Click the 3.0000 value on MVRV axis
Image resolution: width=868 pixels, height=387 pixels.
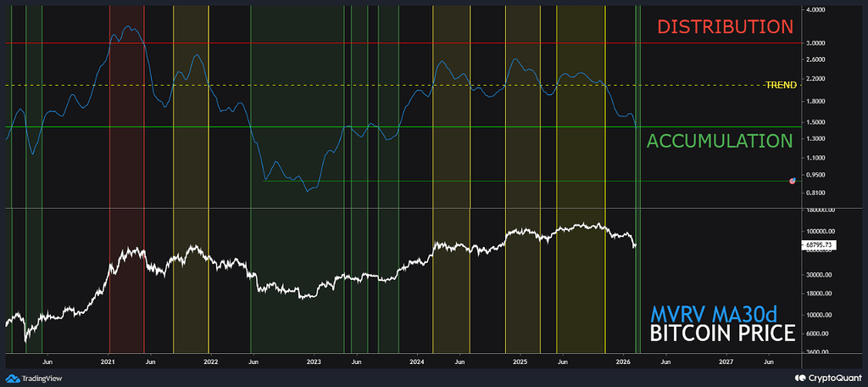[x=816, y=42]
